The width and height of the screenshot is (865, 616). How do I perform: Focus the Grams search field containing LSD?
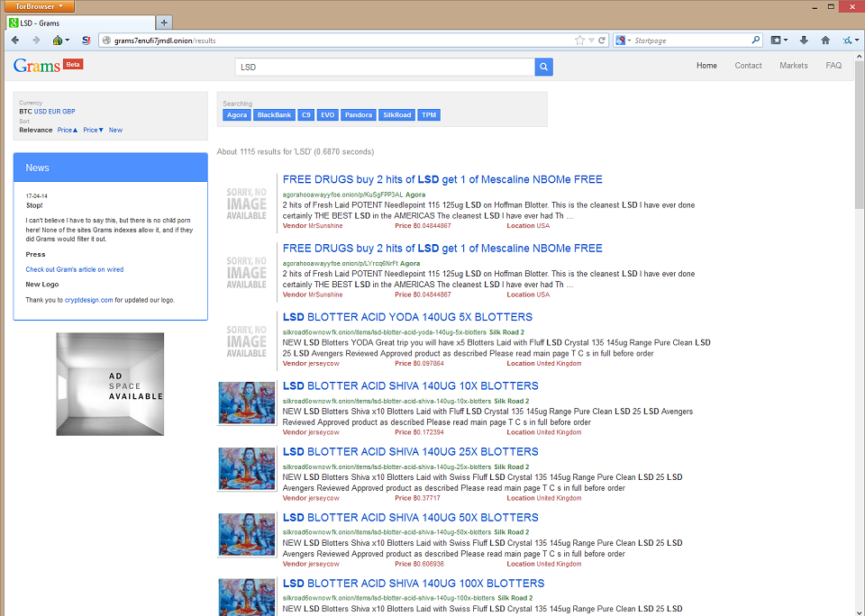click(385, 67)
